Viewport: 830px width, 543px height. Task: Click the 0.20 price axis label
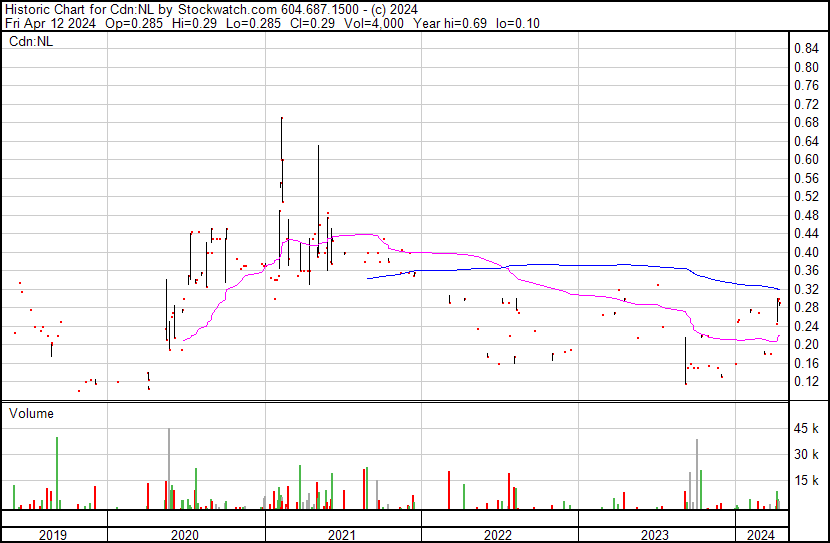pyautogui.click(x=806, y=345)
